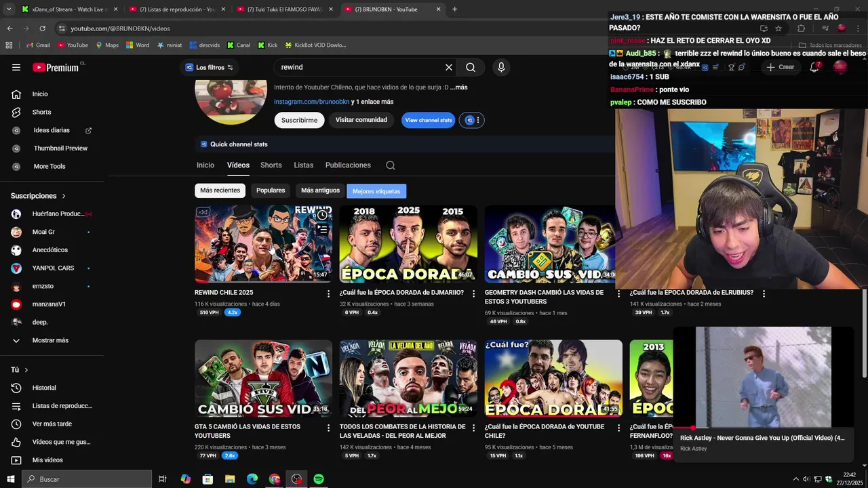Open the YouTube notifications bell
Screen dimensions: 868x488
814,67
